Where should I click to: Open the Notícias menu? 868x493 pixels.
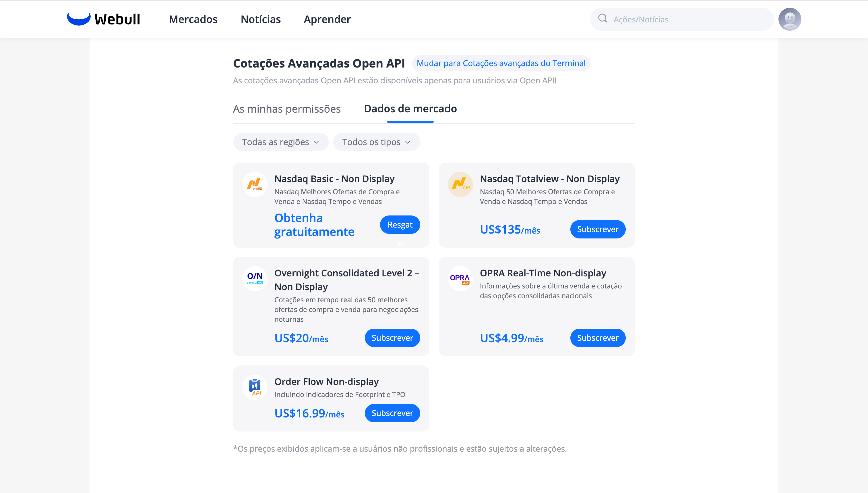(260, 19)
